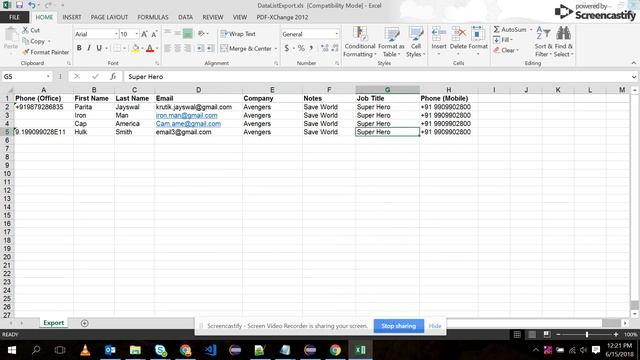Click the font color A swatch
The image size is (640, 360).
pos(150,49)
